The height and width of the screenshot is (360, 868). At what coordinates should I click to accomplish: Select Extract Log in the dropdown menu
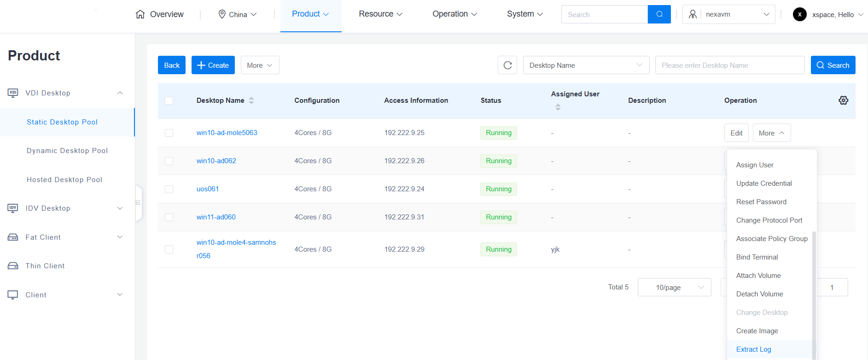coord(753,349)
